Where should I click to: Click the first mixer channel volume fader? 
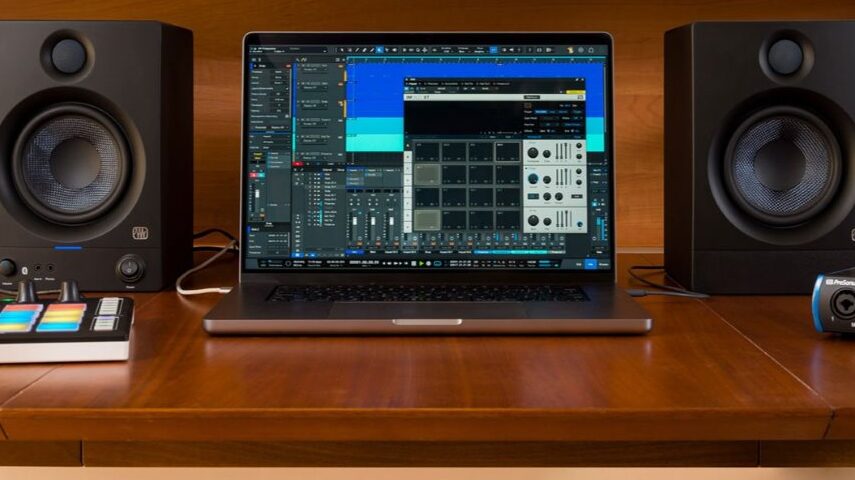tap(355, 221)
